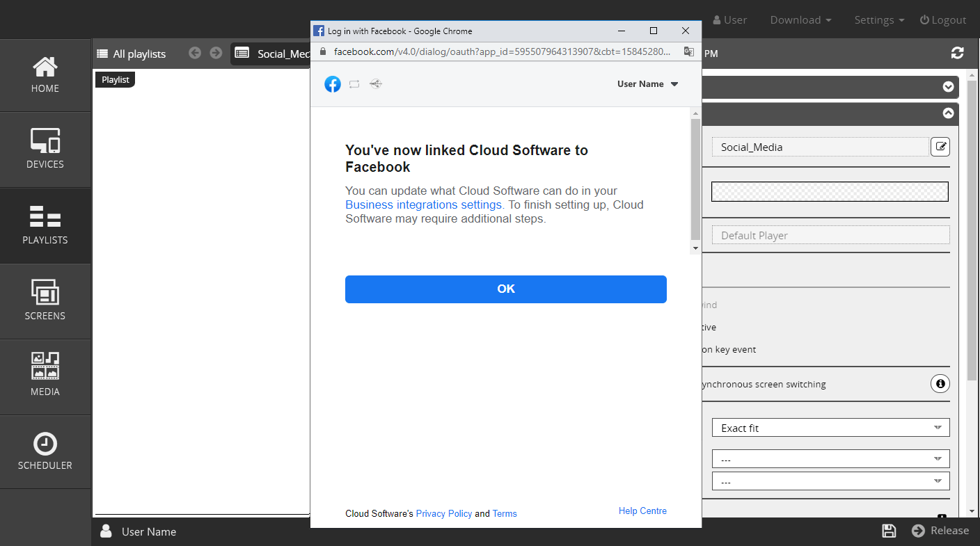Open the SCHEDULER section

tap(45, 452)
